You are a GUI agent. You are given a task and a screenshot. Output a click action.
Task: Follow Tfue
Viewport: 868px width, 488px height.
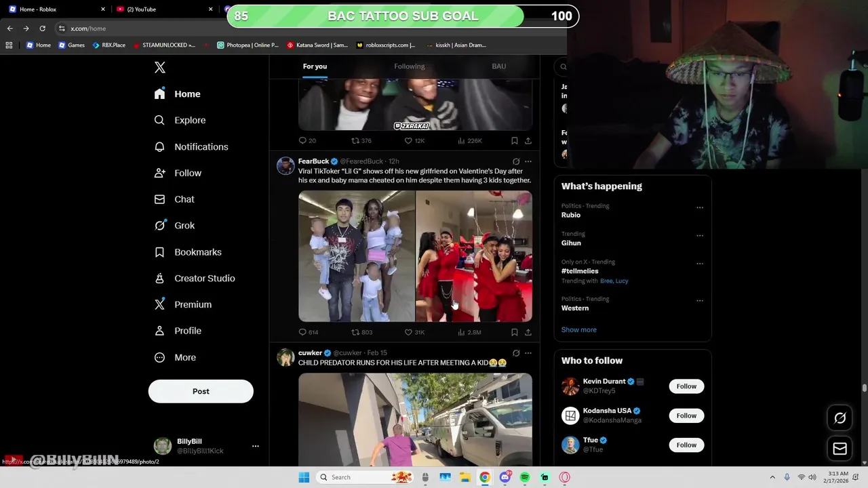coord(686,445)
